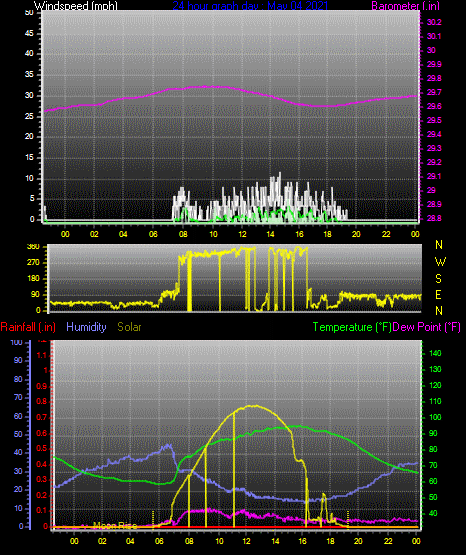Screen dimensions: 466x555
Task: Select the 29.7 barometer value
Action: pyautogui.click(x=434, y=92)
